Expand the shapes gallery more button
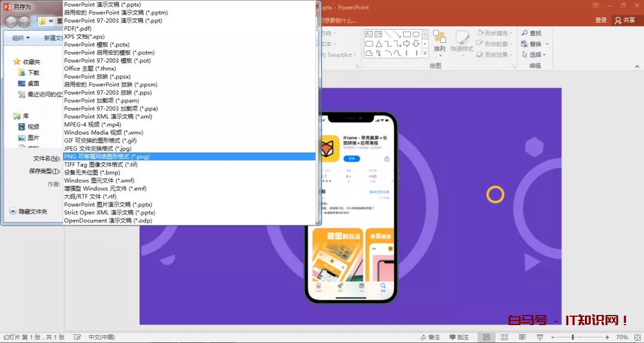 (425, 54)
